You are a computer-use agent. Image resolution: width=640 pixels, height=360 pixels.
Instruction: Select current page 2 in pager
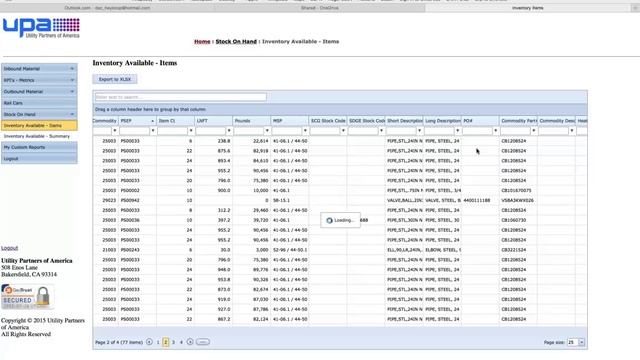pos(166,342)
